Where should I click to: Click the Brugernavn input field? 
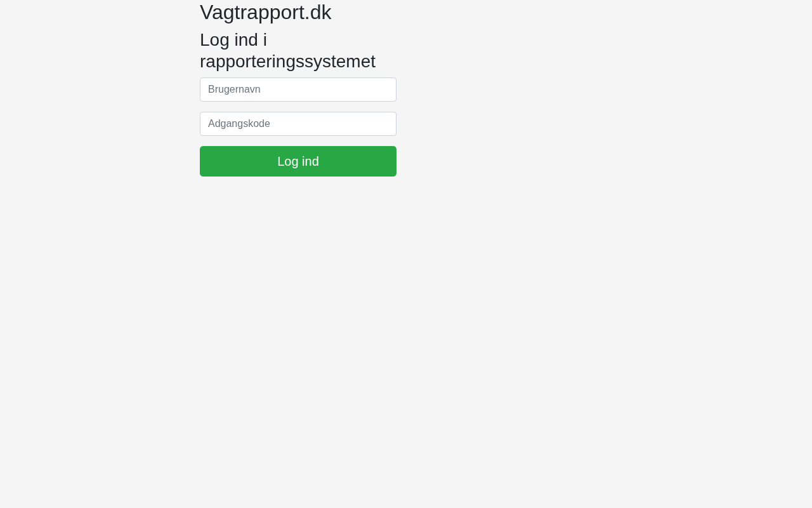click(x=298, y=90)
